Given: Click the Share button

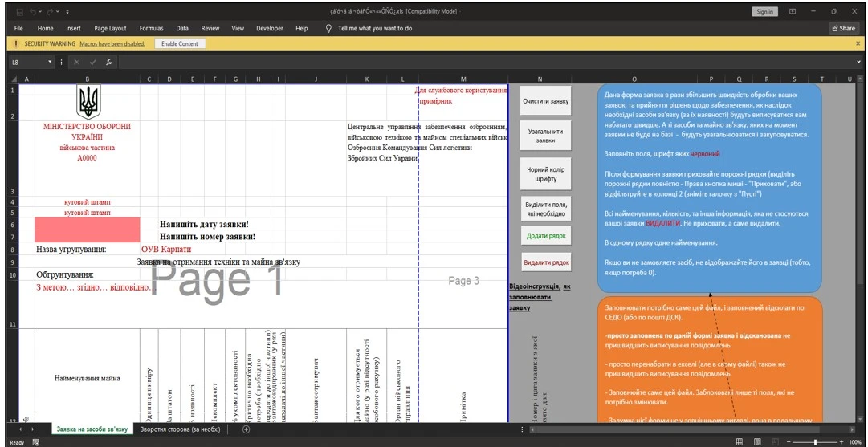Looking at the screenshot, I should [x=844, y=28].
